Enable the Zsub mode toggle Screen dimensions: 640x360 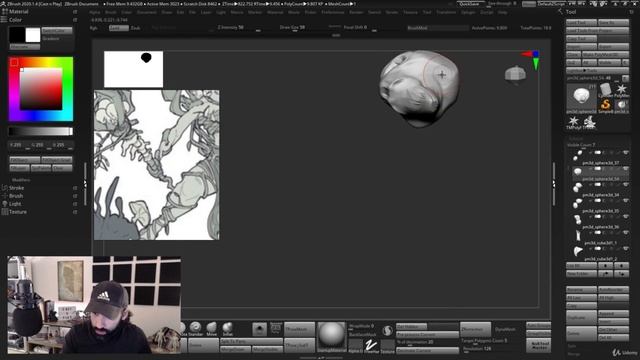point(136,28)
